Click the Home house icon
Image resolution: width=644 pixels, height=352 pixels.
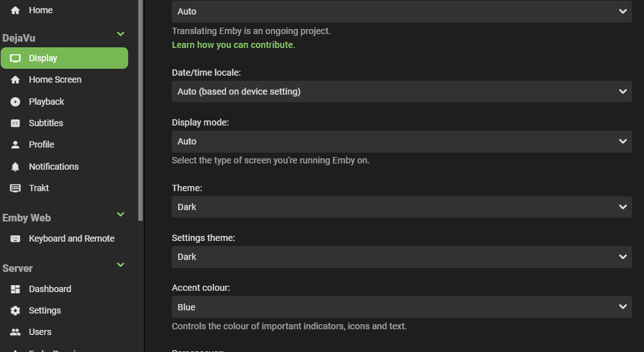pos(16,10)
